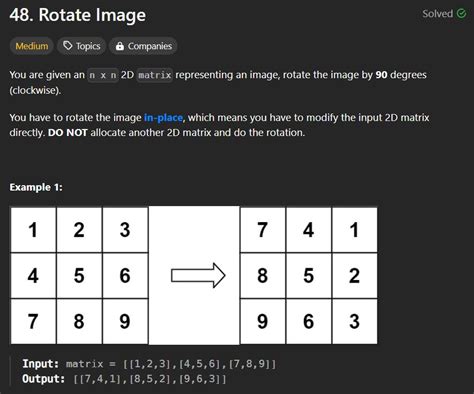This screenshot has width=474, height=394.
Task: Click cell 5 in the left grid
Action: (x=79, y=275)
